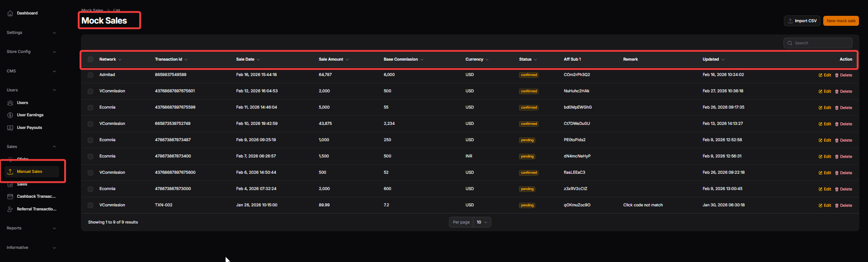This screenshot has width=868, height=262.
Task: Click the Manual Sales upload icon
Action: [x=10, y=171]
